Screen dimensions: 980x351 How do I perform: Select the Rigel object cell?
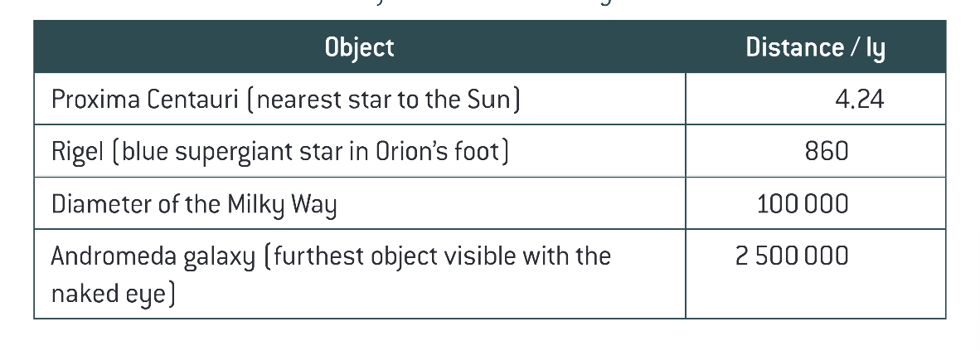pos(359,152)
